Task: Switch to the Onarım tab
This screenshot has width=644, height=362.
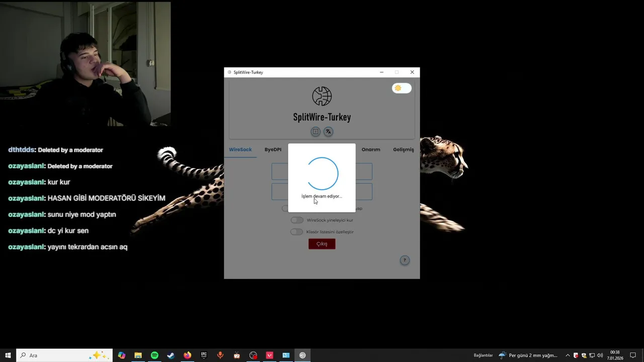Action: click(371, 149)
